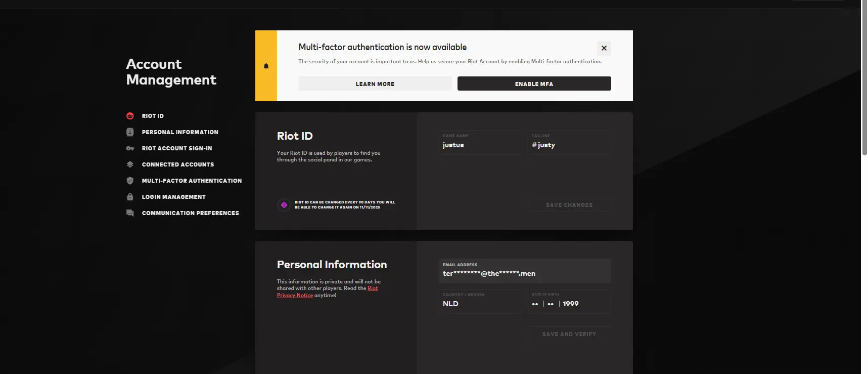Go to Login Management section

click(173, 197)
